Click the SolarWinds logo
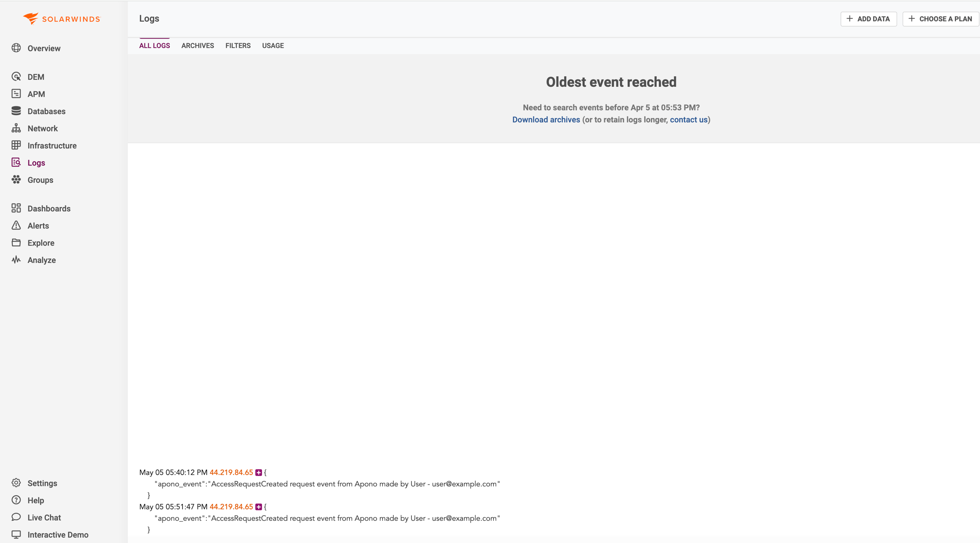 point(62,19)
